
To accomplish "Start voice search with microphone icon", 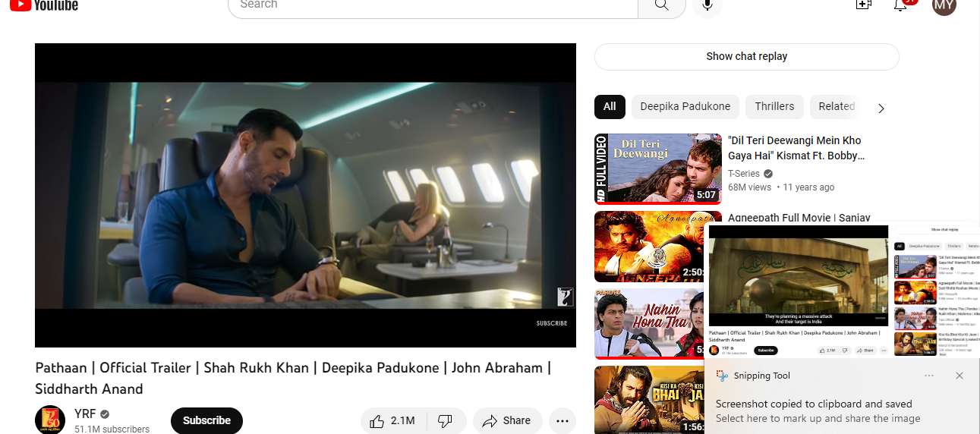I will pos(707,5).
